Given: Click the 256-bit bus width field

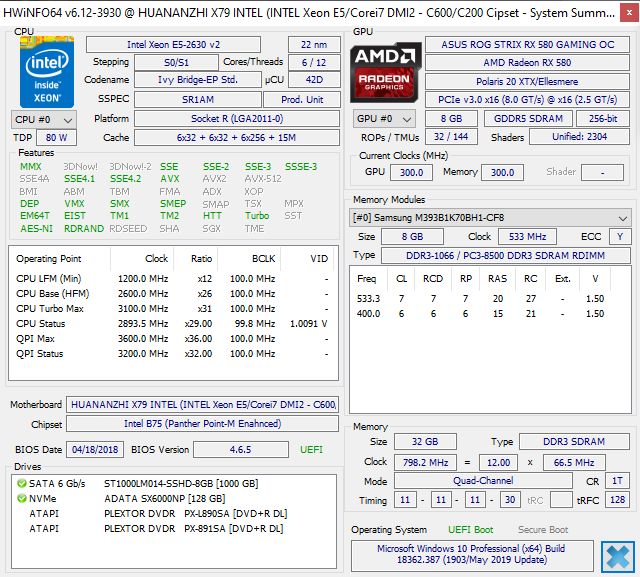Looking at the screenshot, I should point(603,119).
